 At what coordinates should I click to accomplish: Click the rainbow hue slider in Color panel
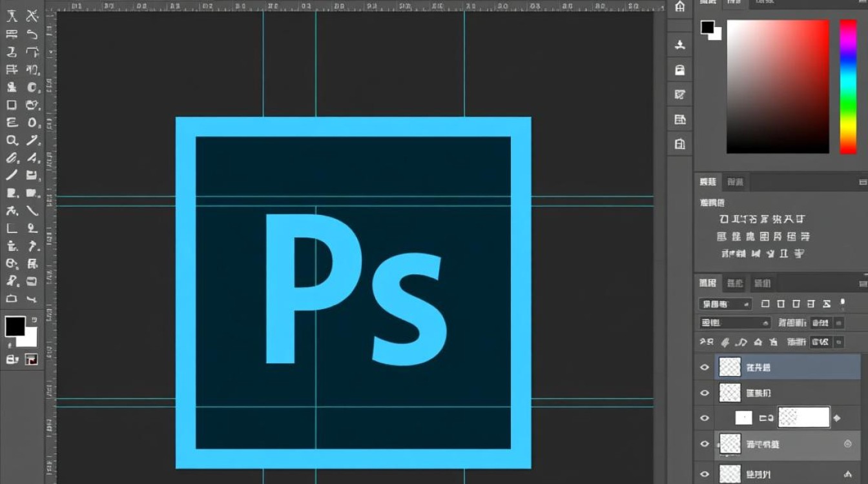[x=848, y=86]
